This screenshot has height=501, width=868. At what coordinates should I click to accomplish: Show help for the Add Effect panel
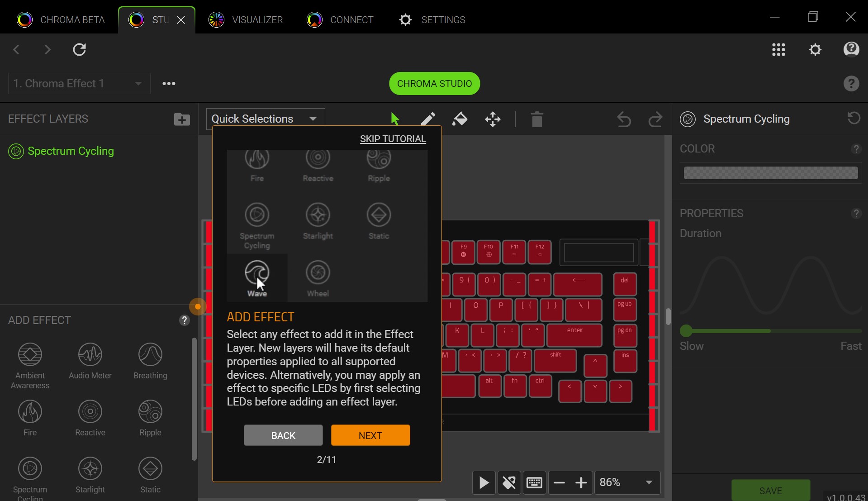pos(184,320)
